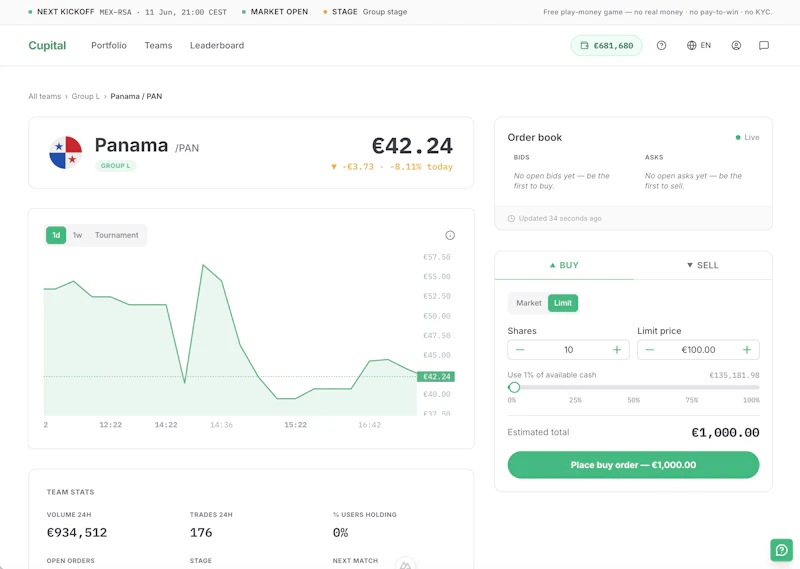Decrease Limit price with minus button
This screenshot has height=569, width=800.
pyautogui.click(x=649, y=350)
